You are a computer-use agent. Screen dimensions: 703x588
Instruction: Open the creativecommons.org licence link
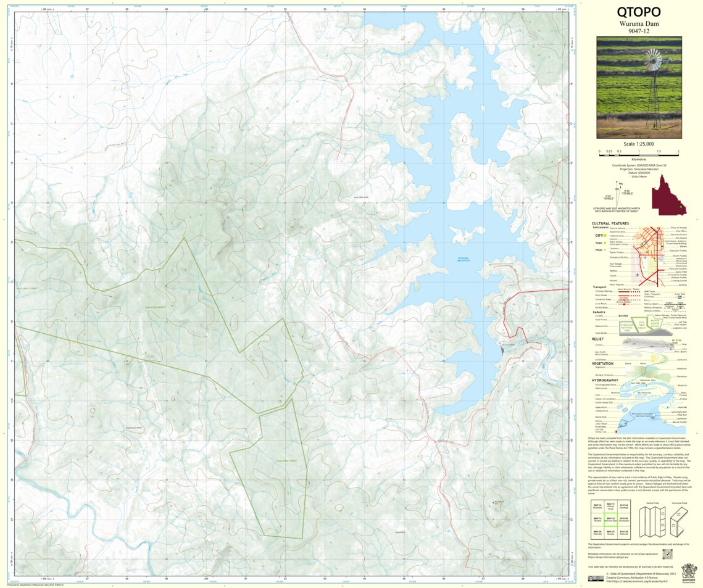click(637, 581)
